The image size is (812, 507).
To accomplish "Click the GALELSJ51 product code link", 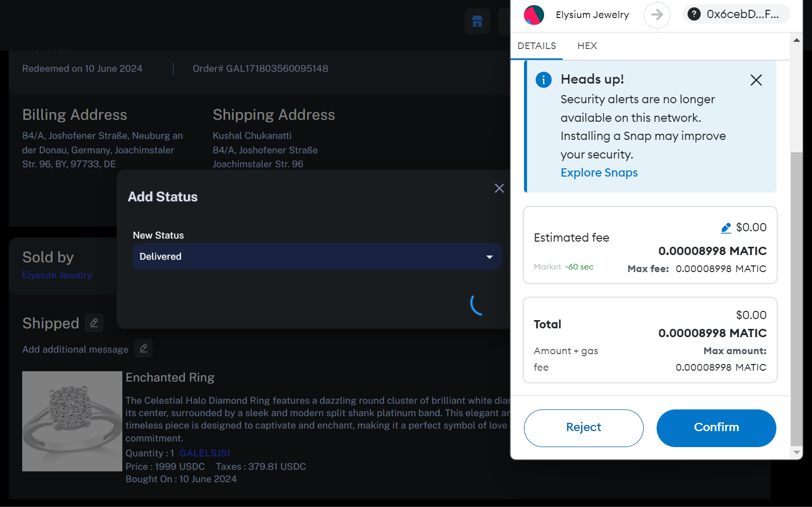I will [205, 453].
